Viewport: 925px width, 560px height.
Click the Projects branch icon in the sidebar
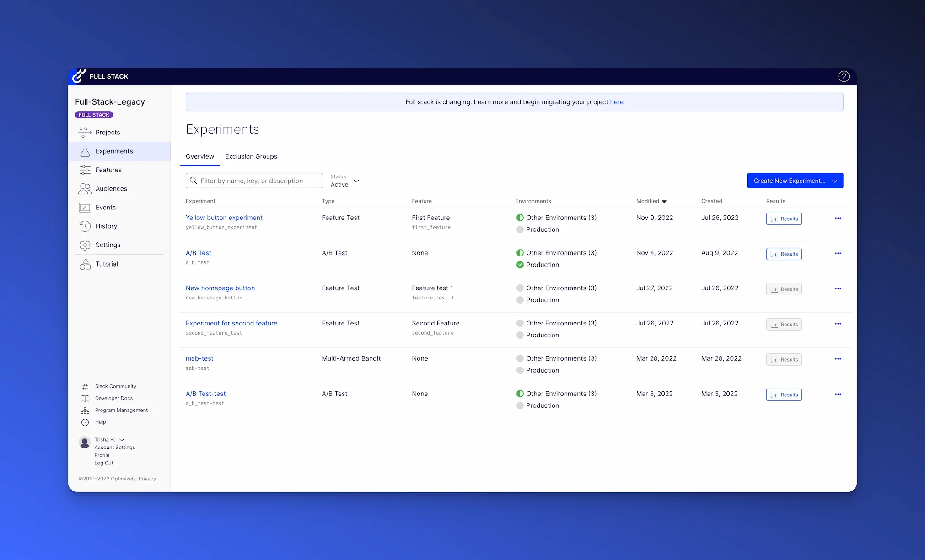(85, 133)
